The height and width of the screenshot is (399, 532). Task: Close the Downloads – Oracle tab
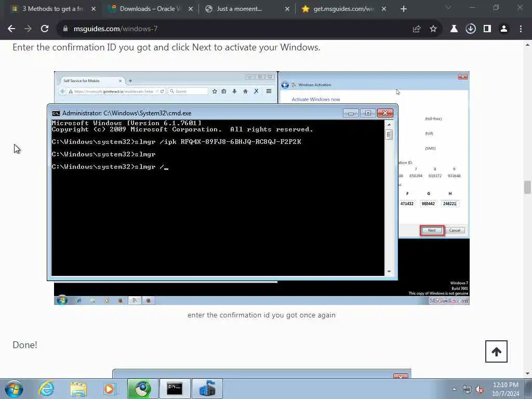191,9
